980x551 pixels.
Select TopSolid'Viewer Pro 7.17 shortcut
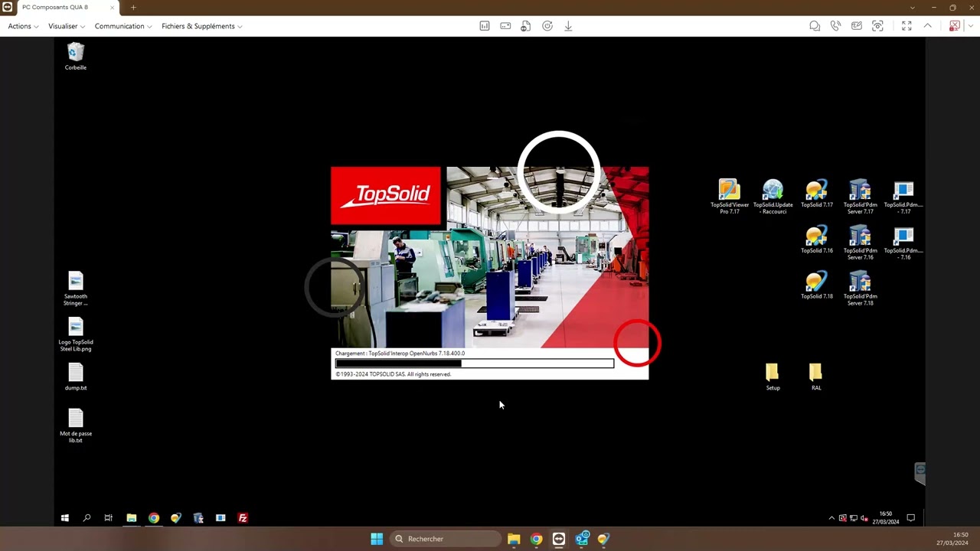(x=730, y=197)
